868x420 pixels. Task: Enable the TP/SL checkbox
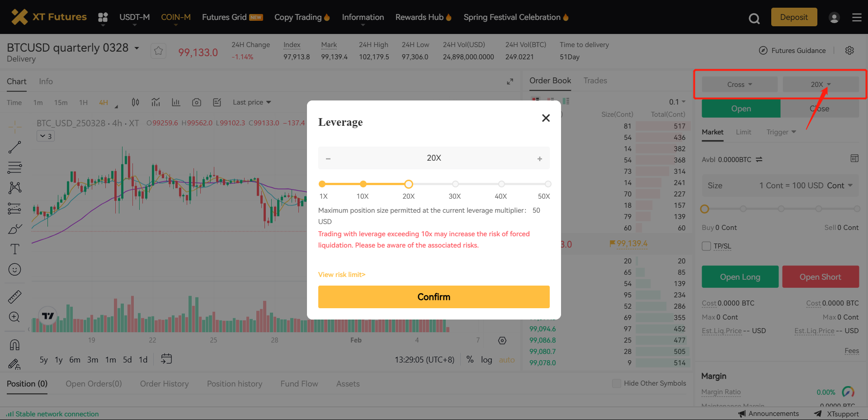click(x=706, y=246)
